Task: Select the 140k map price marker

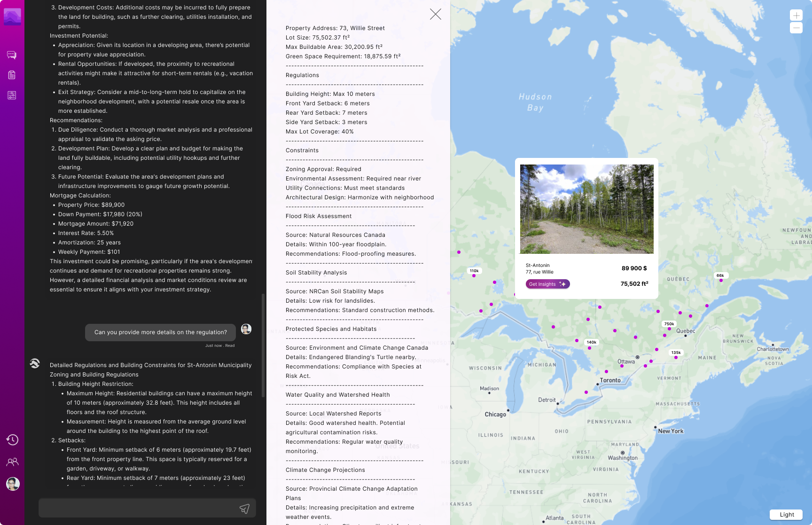Action: [592, 342]
